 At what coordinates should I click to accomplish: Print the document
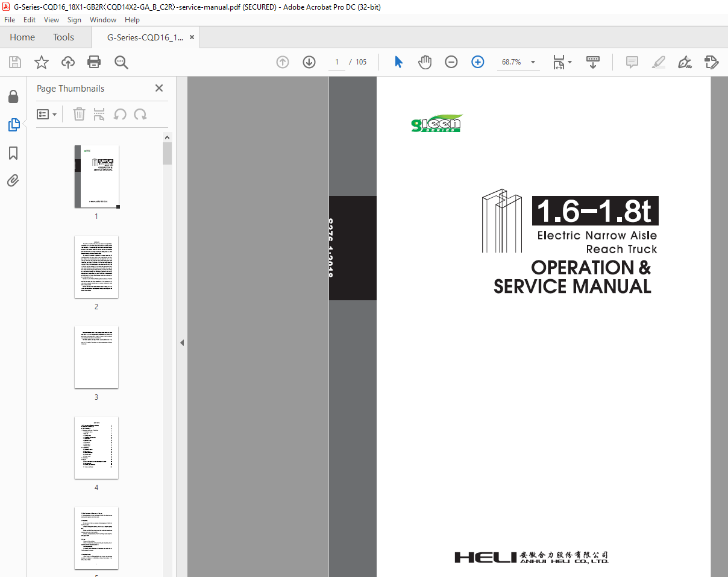click(x=94, y=62)
